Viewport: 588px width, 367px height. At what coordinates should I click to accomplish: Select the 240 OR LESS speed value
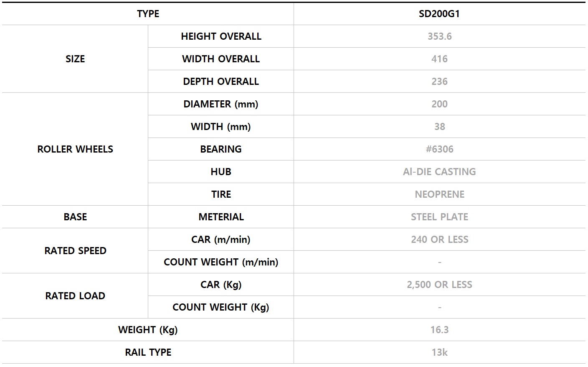[x=439, y=240]
